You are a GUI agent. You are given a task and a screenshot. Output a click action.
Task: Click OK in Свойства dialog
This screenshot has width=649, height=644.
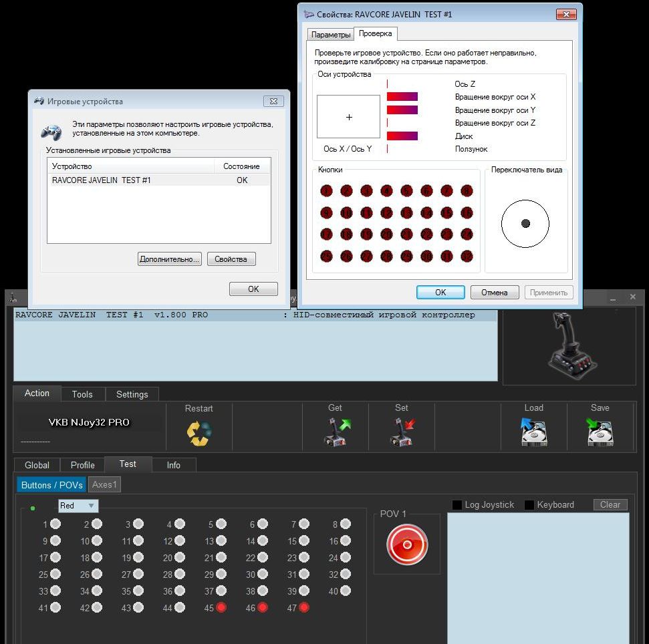(x=440, y=292)
